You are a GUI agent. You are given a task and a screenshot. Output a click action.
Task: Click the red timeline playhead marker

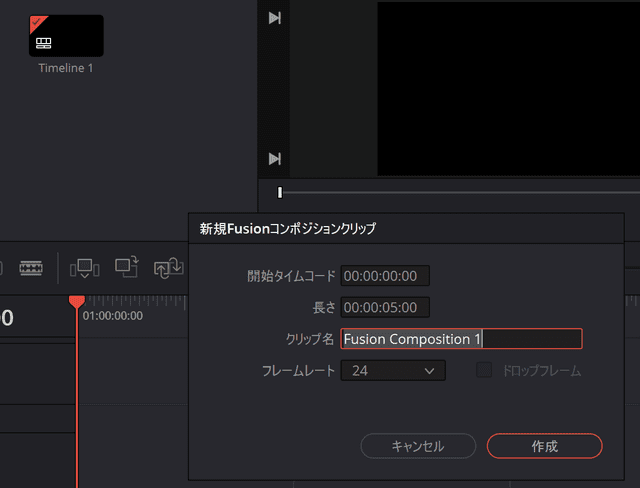tap(77, 302)
